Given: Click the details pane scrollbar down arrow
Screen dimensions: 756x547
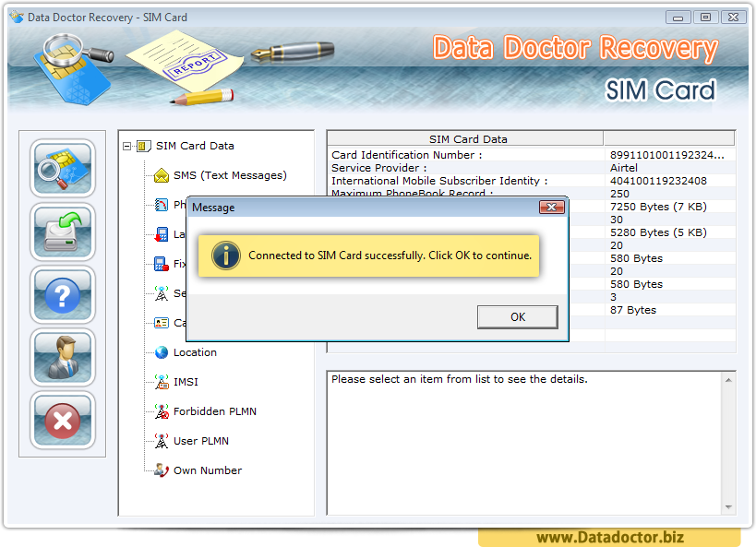Looking at the screenshot, I should point(728,507).
